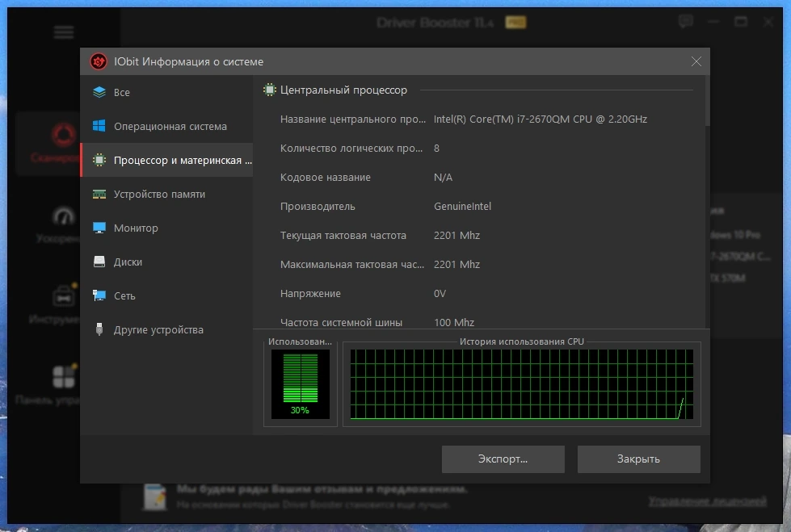Click Driver Booster toolbox tools icon

point(64,295)
